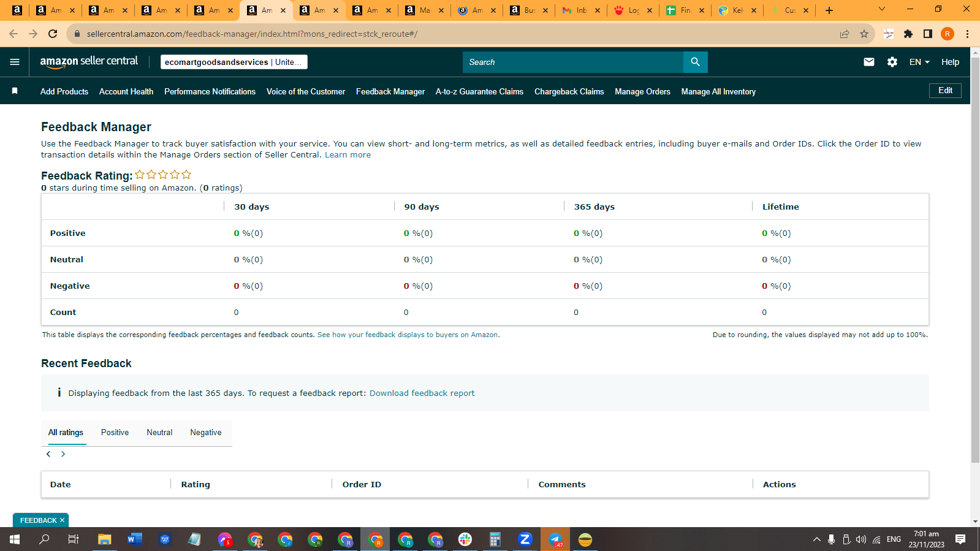
Task: Select the All ratings tab
Action: point(66,432)
